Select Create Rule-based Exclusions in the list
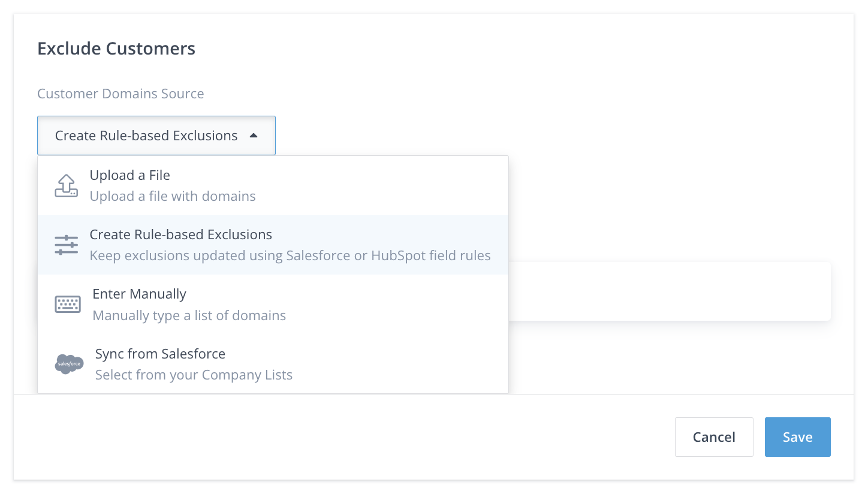Viewport: 868px width, 500px height. [x=180, y=234]
